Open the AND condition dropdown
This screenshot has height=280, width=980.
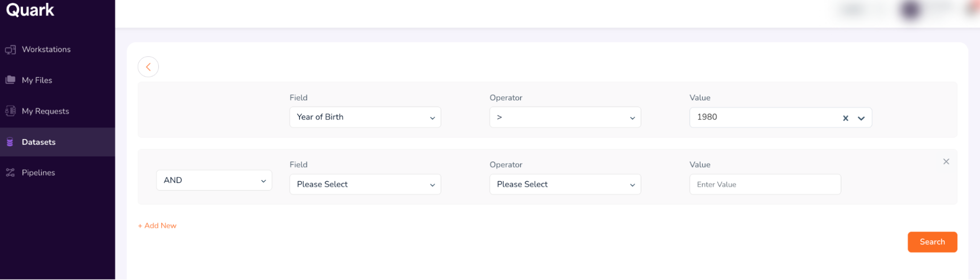[x=214, y=180]
